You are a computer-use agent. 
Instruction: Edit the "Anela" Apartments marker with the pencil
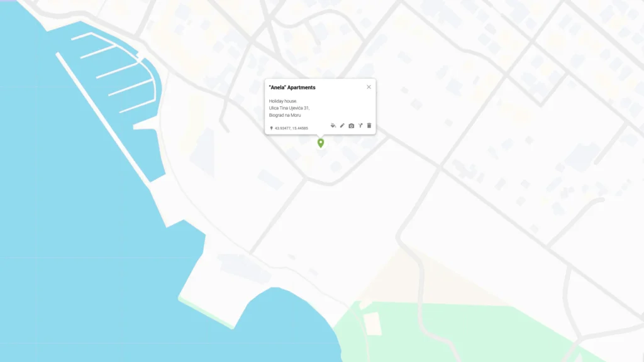[x=342, y=126]
